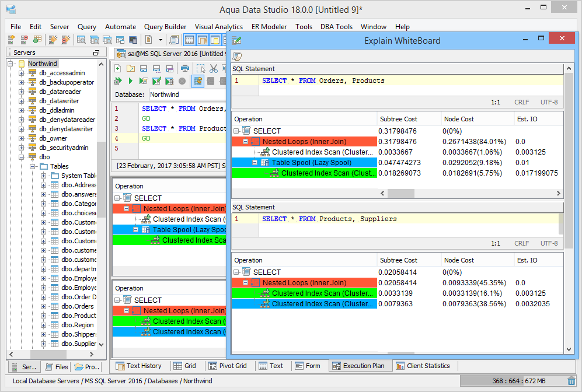Select dbo.Orders table in server tree
The image size is (582, 392).
coord(76,306)
